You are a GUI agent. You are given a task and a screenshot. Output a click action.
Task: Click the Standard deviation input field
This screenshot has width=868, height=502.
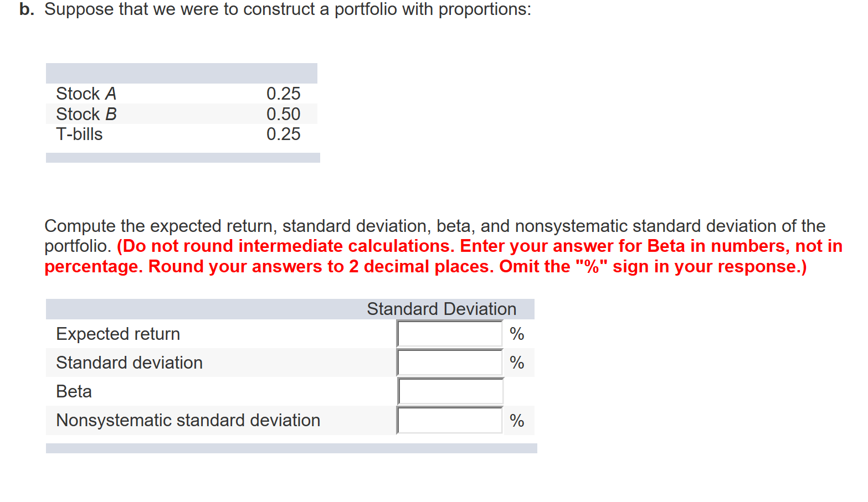point(449,363)
